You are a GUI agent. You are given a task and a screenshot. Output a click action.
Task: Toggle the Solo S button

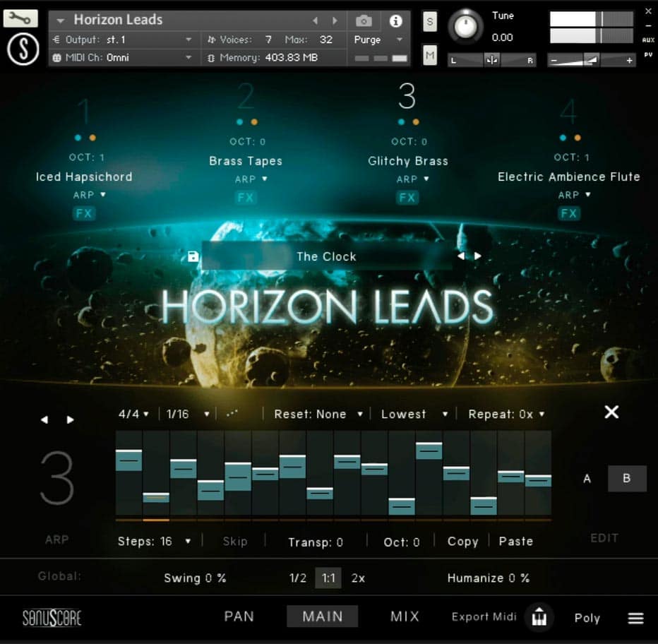(429, 22)
